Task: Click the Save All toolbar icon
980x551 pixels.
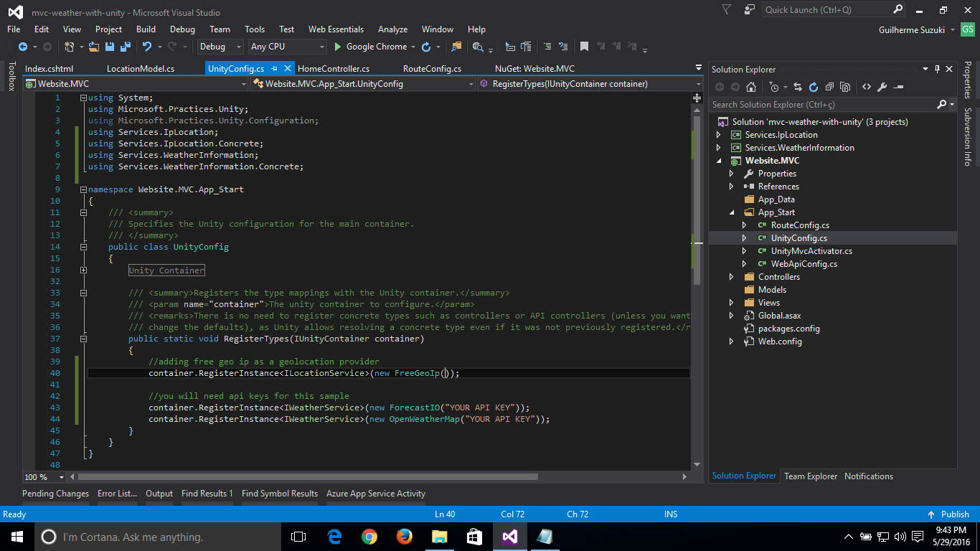Action: point(123,47)
